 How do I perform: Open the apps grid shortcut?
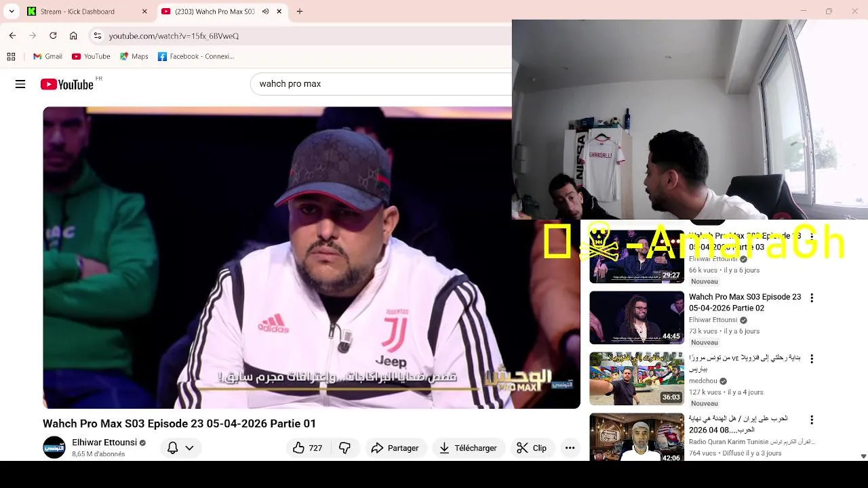pos(11,56)
